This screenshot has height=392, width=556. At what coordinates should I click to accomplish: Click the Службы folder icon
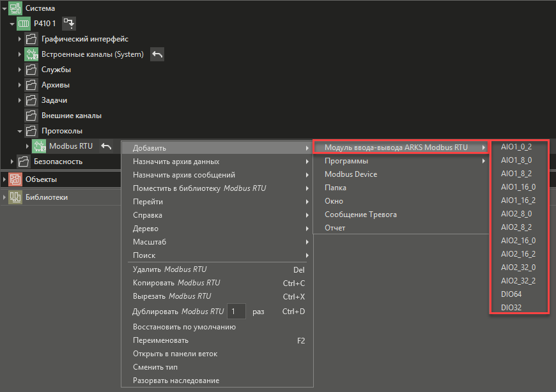pos(31,70)
